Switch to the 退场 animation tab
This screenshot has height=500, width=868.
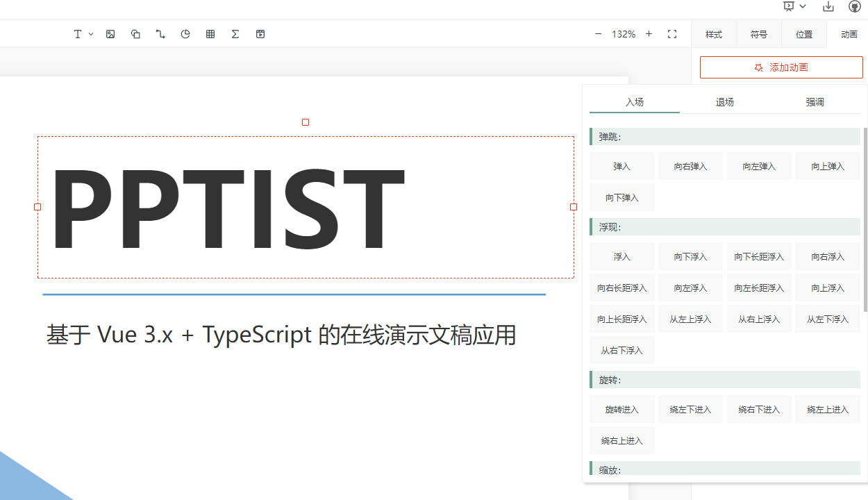coord(724,102)
